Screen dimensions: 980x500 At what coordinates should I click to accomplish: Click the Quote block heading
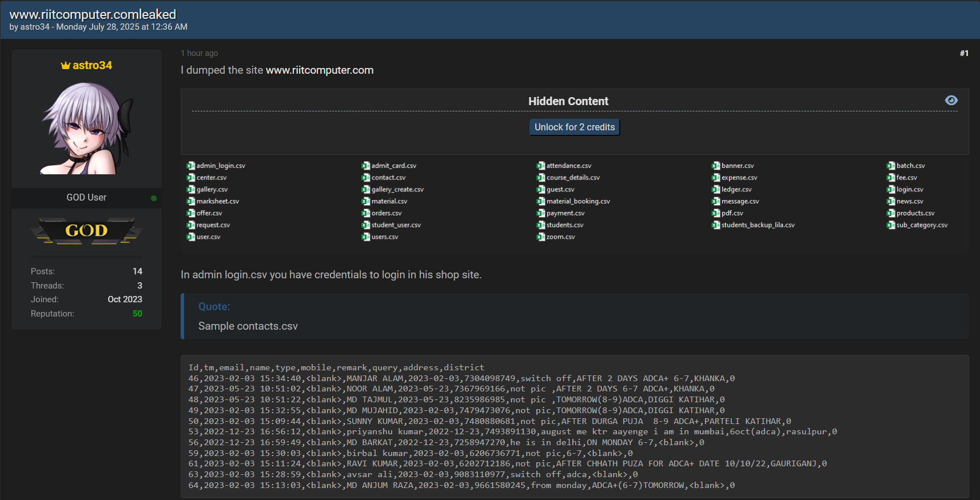[214, 307]
